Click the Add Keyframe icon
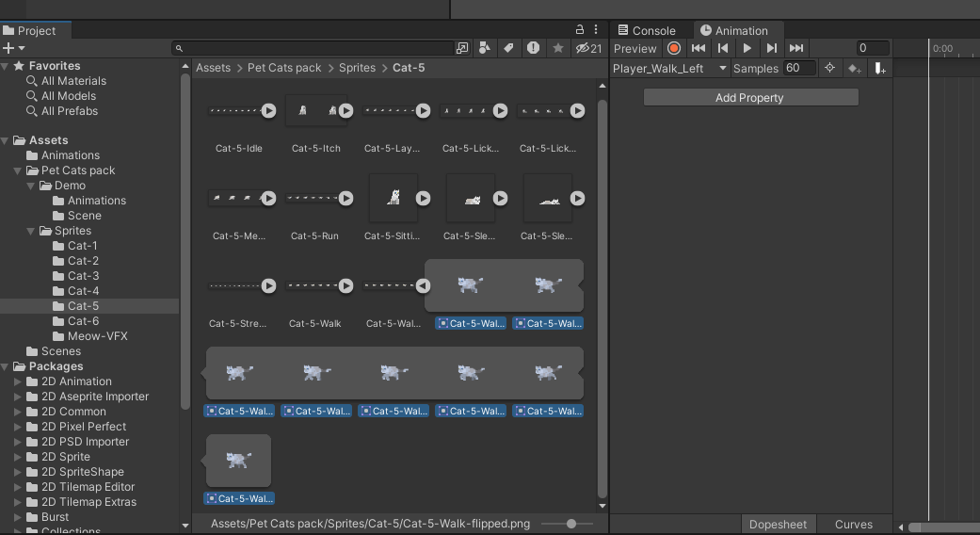The width and height of the screenshot is (980, 535). pyautogui.click(x=854, y=68)
